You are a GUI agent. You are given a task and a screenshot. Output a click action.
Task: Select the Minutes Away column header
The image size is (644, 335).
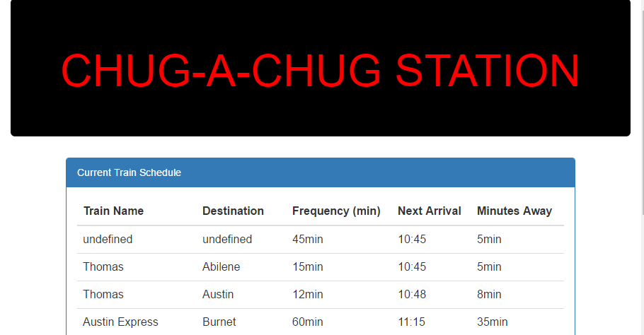[x=514, y=211]
